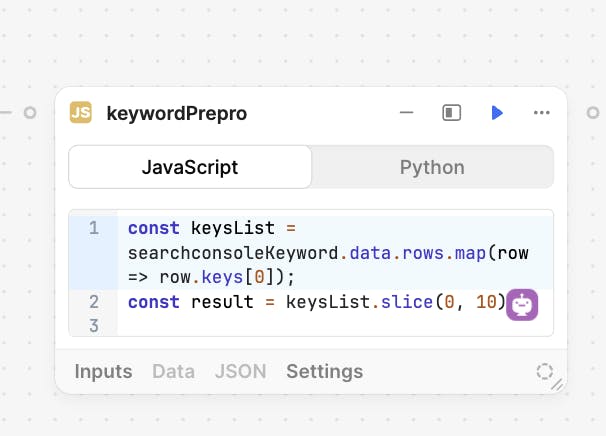Image resolution: width=606 pixels, height=436 pixels.
Task: Open the AI assistant robot icon
Action: 522,304
